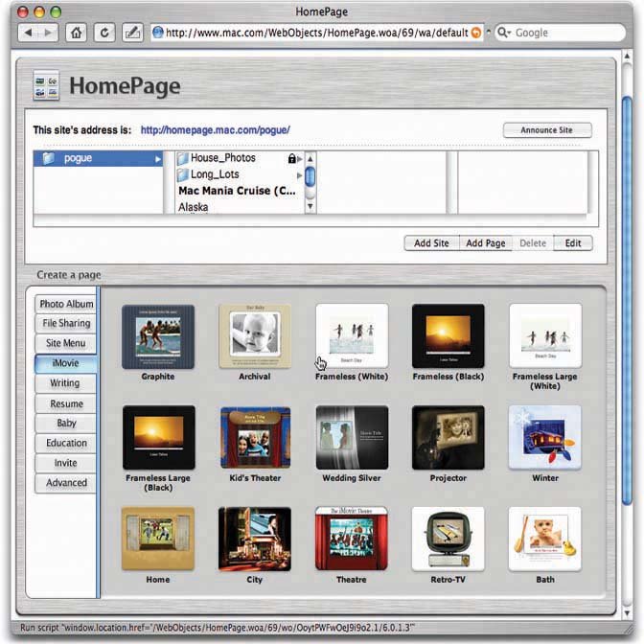Choose the Archival theme thumbnail
Screen dimensions: 644x644
click(x=255, y=336)
